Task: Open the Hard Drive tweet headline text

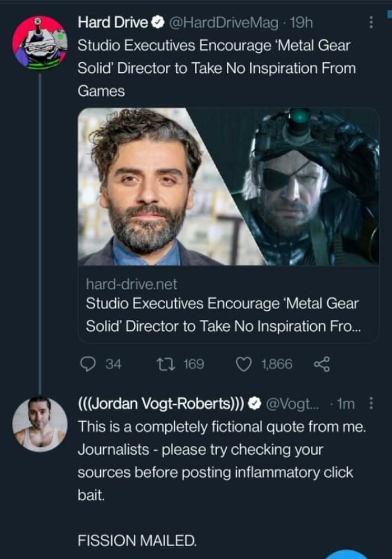Action: click(216, 67)
